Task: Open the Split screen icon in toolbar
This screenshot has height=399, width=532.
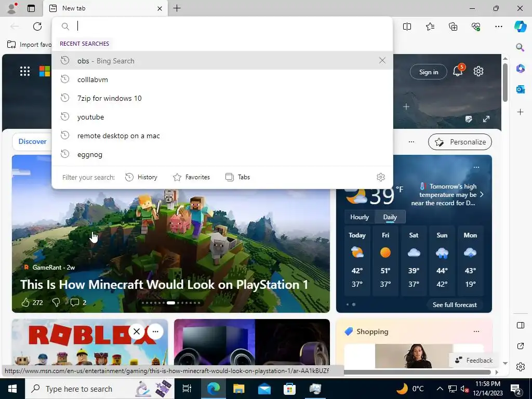Action: pyautogui.click(x=407, y=26)
